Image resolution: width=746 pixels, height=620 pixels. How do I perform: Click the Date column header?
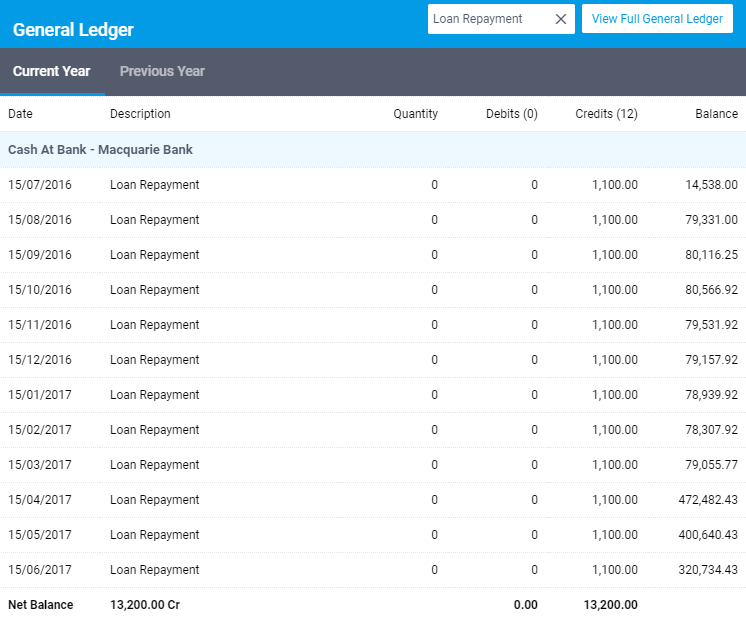[x=20, y=114]
